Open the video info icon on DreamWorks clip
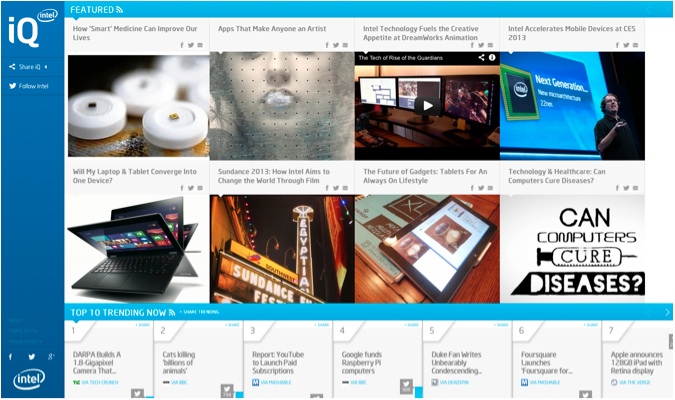 pos(492,58)
